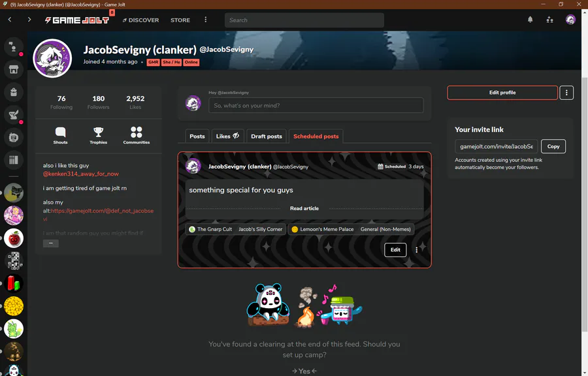Open the Store page

point(180,20)
